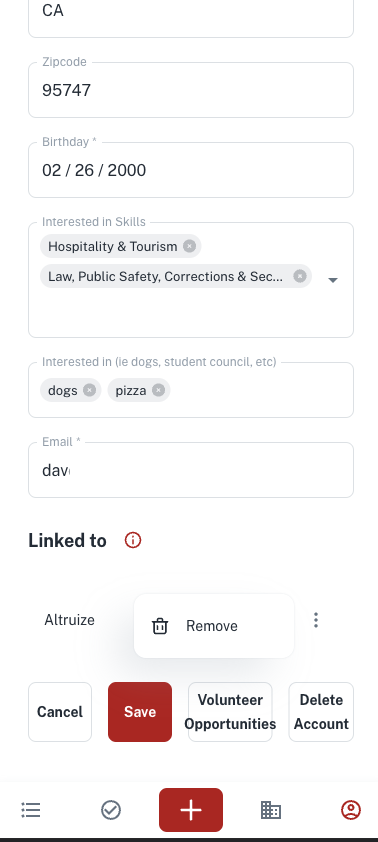Click the trash icon in Remove menu
Image resolution: width=378 pixels, height=842 pixels.
point(160,626)
